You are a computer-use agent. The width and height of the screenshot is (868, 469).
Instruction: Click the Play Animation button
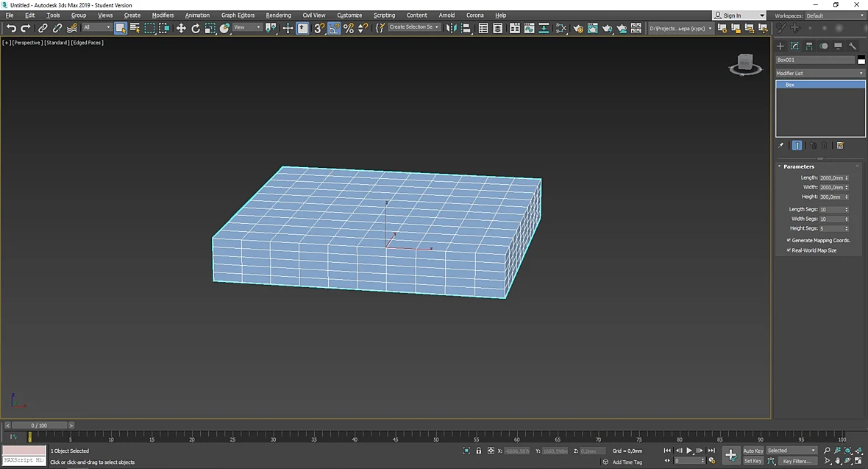(x=689, y=451)
